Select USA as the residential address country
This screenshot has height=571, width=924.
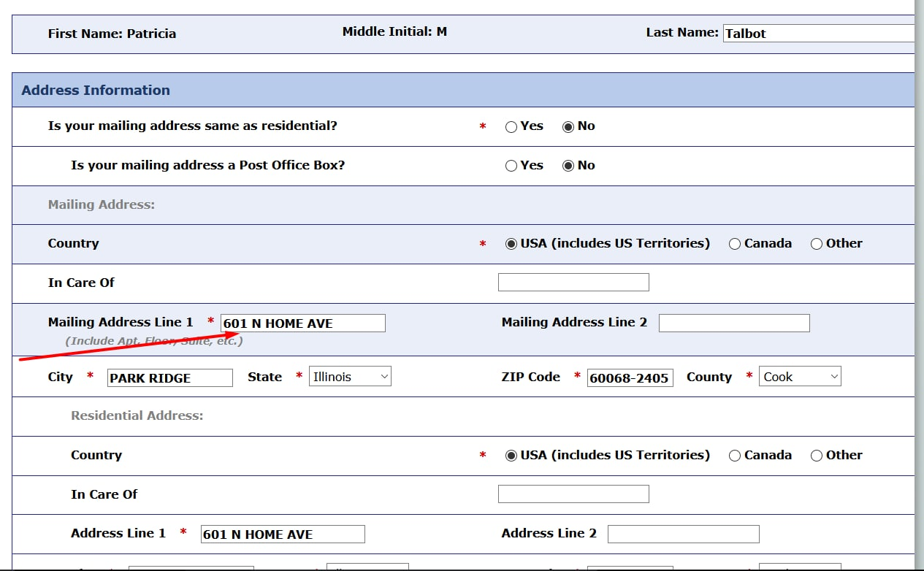tap(511, 456)
